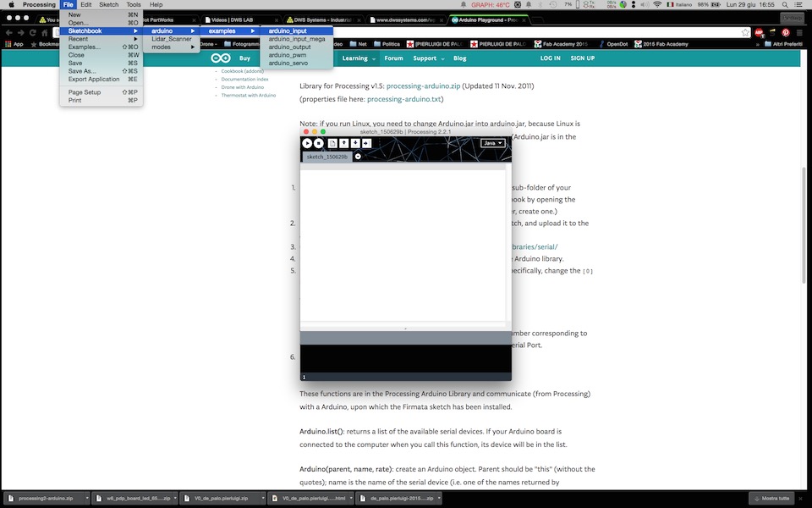
Task: Select Open... in the File menu
Action: (x=101, y=23)
